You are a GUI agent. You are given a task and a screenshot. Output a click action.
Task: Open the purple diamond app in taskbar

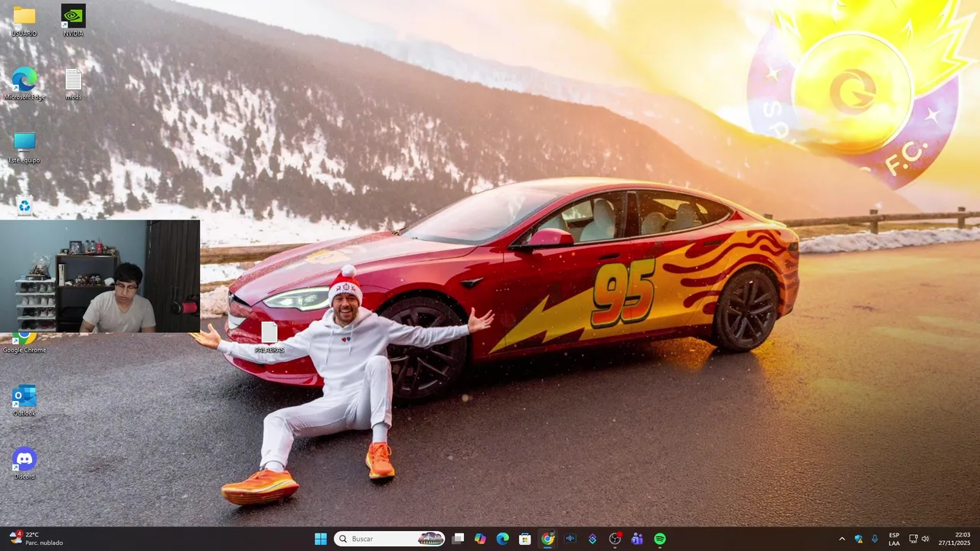coord(593,539)
